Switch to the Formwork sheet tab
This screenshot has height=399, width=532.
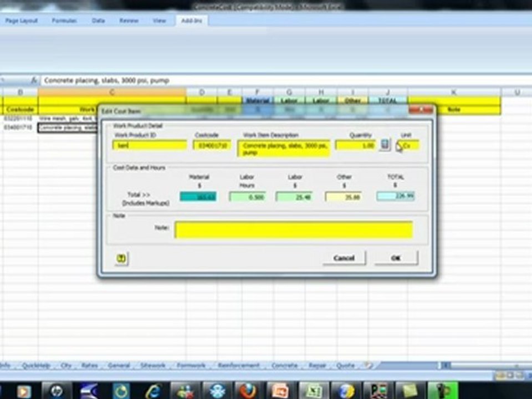[191, 365]
